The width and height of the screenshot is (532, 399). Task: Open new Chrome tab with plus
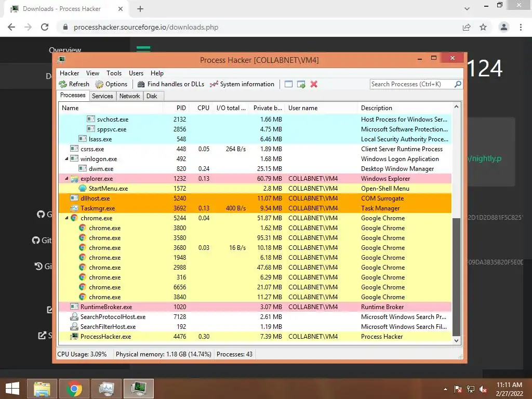tap(140, 9)
